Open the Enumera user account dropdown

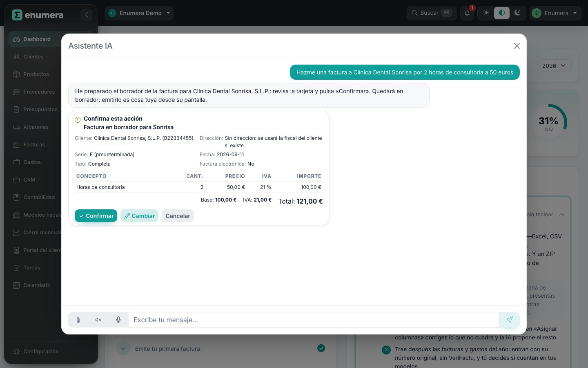pyautogui.click(x=555, y=13)
